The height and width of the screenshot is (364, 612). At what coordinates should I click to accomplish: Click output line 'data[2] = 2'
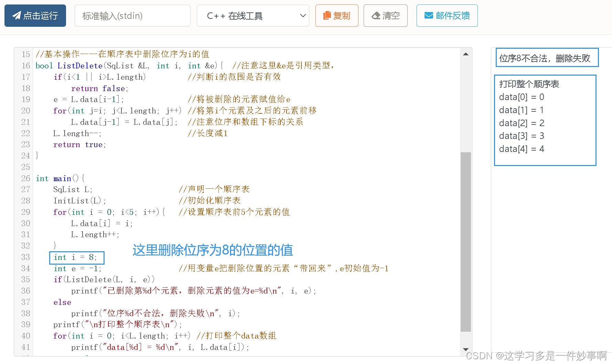522,123
